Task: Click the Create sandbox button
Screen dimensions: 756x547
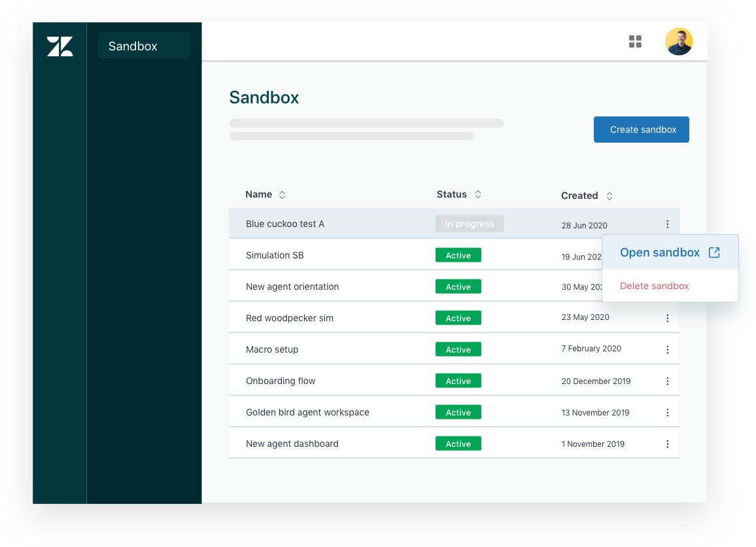Action: point(641,130)
